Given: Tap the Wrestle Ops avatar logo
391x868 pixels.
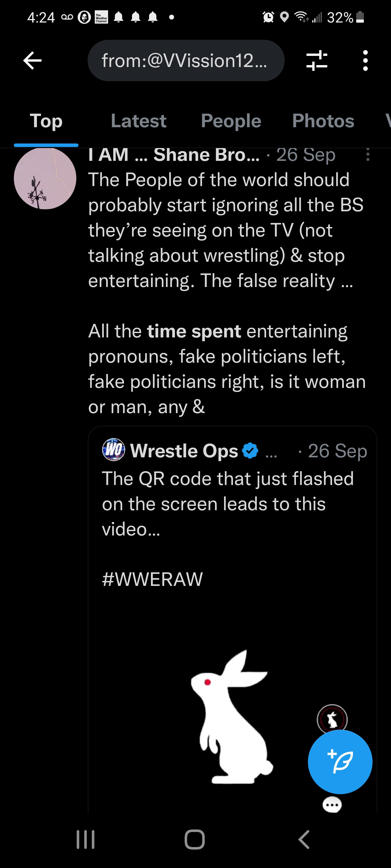Looking at the screenshot, I should click(x=113, y=450).
